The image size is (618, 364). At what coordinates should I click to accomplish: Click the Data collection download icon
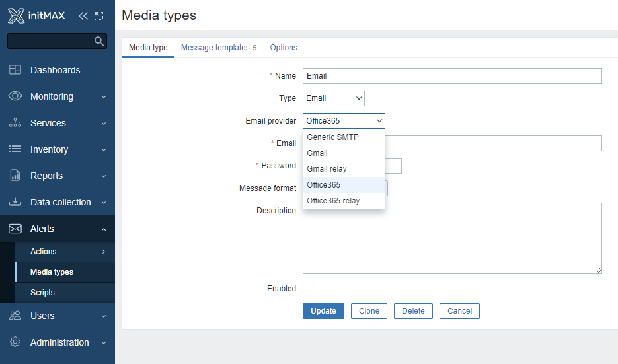15,201
